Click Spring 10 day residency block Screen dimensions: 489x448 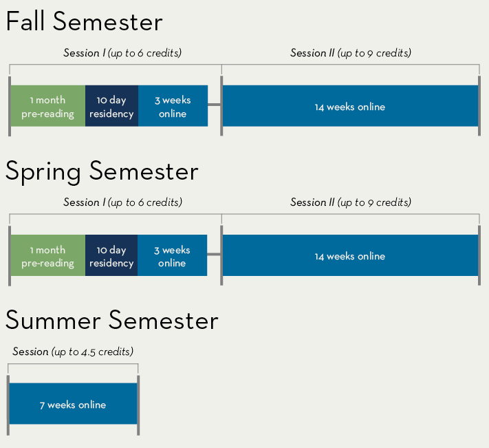pyautogui.click(x=111, y=256)
